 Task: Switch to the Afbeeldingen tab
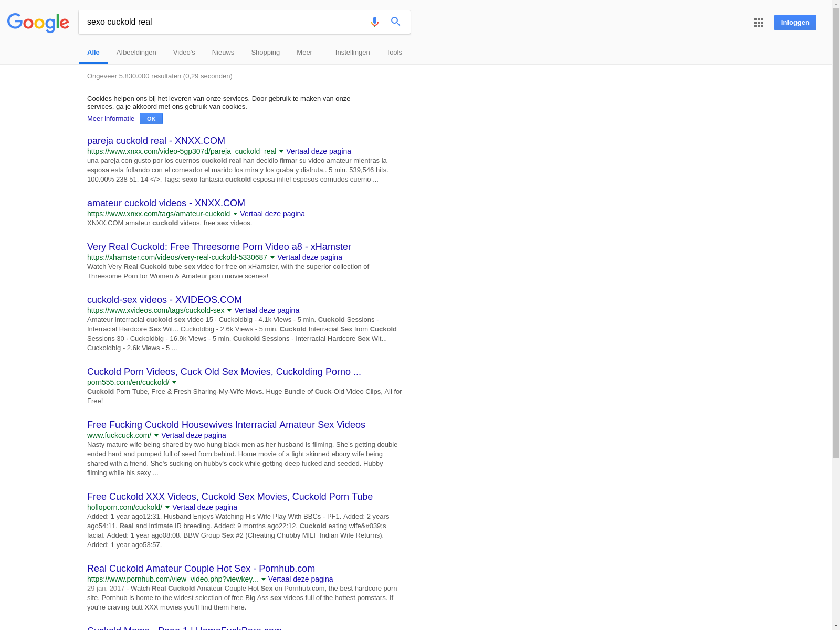(x=136, y=52)
